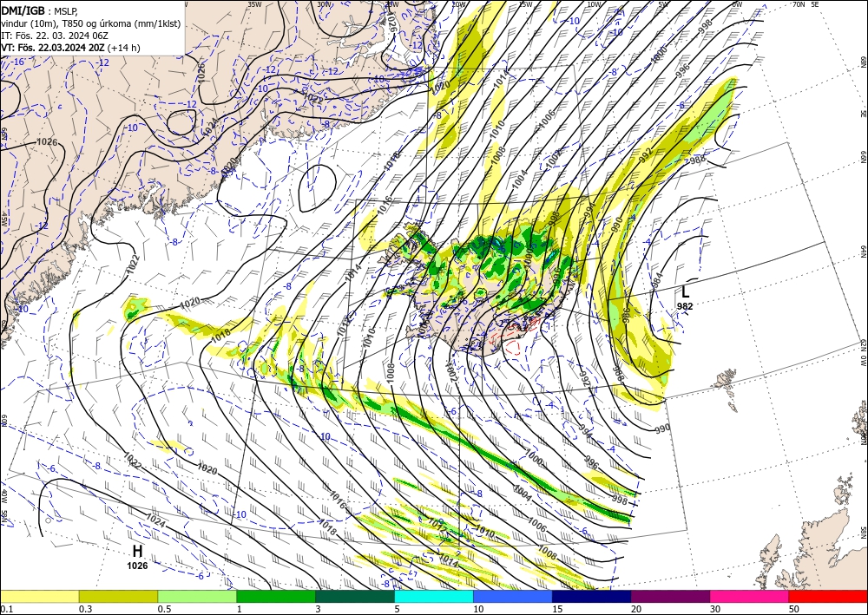This screenshot has height=615, width=868.
Task: Click the '45W' label on left edge
Action: tap(3, 219)
